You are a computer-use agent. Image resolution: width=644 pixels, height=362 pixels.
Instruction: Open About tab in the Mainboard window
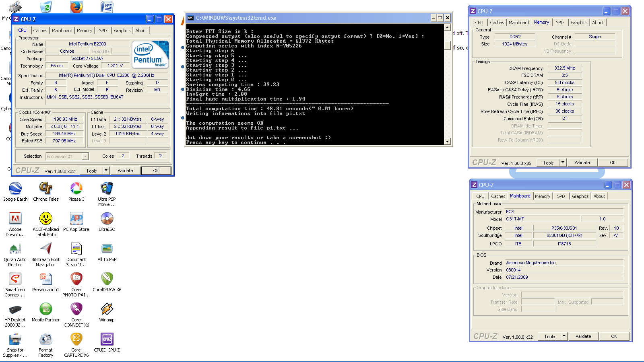click(x=599, y=196)
